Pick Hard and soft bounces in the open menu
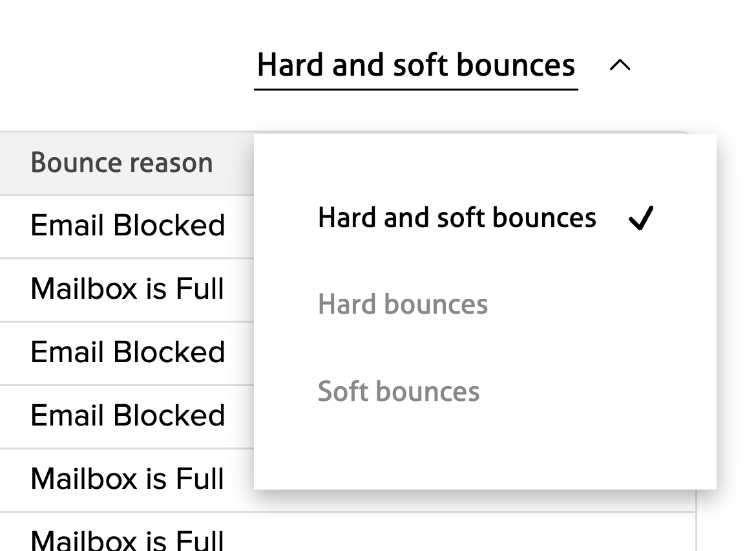The height and width of the screenshot is (551, 756). 457,218
